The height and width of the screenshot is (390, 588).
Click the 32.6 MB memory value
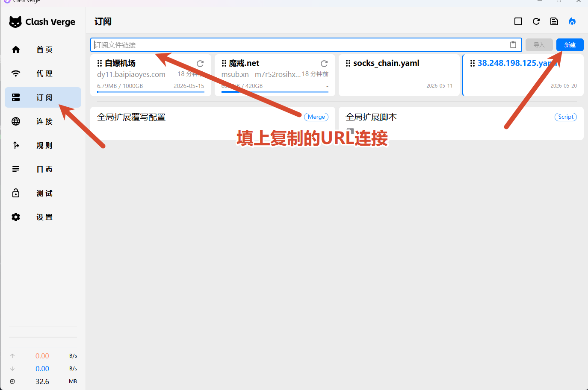tap(42, 381)
